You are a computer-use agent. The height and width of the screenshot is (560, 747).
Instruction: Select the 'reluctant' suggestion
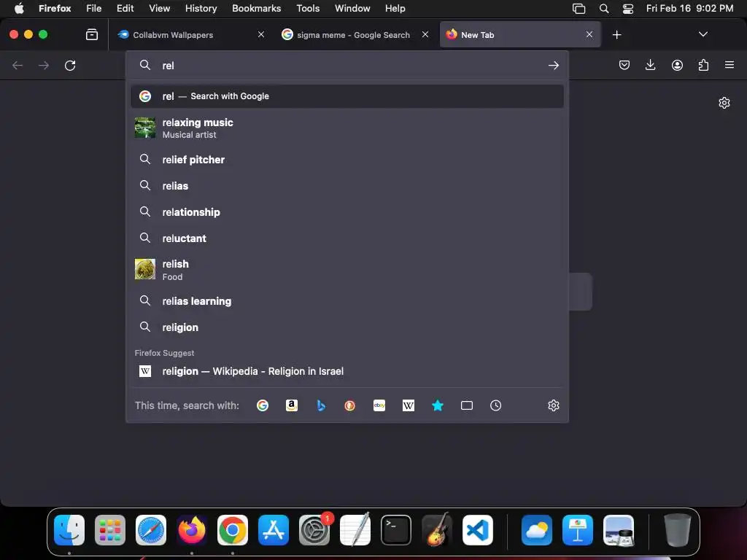click(347, 238)
